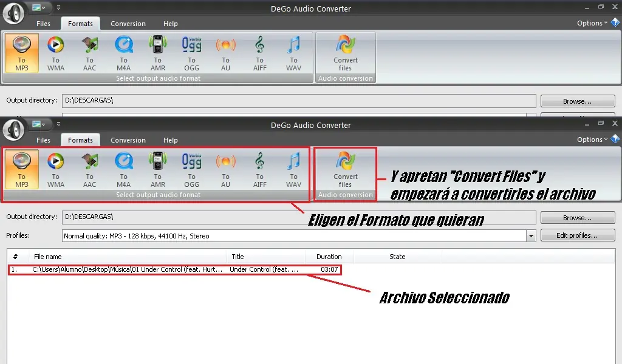622x364 pixels.
Task: Select To WAV format in upper window
Action: 293,53
